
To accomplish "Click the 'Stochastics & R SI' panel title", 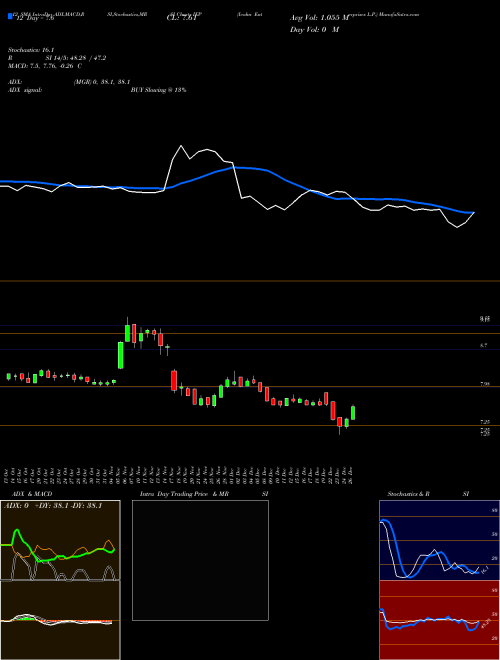I will (428, 494).
